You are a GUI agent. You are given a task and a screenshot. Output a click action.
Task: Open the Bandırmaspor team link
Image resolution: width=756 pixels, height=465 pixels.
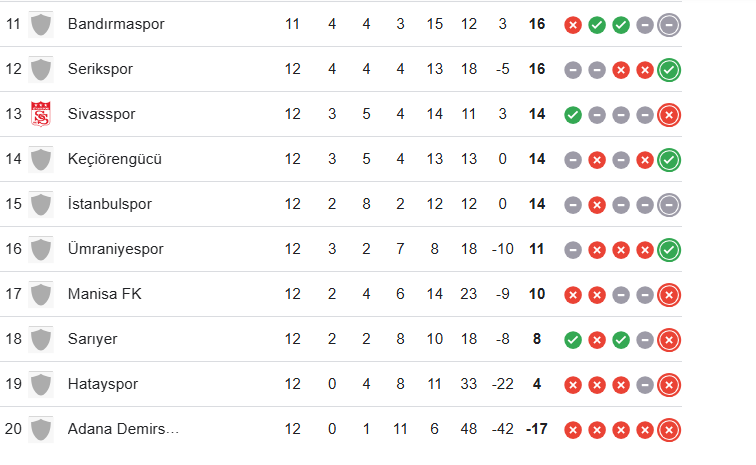tap(116, 24)
